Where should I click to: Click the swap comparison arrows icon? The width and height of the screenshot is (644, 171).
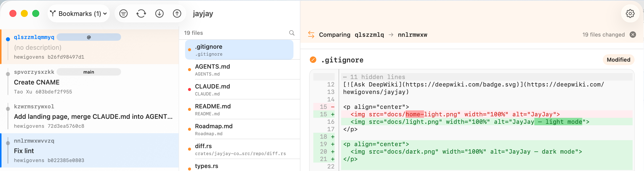point(311,35)
